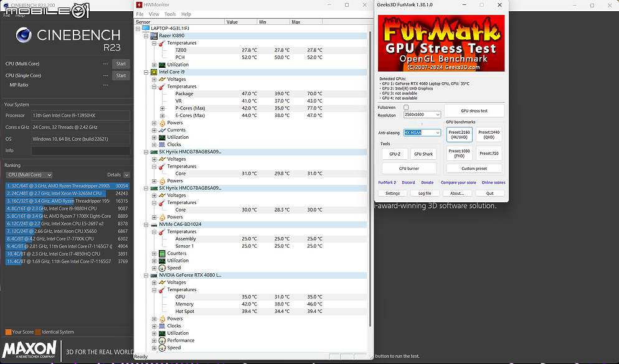
Task: Click the NVIDIA GeForce RTX 4080 card icon
Action: [x=154, y=275]
